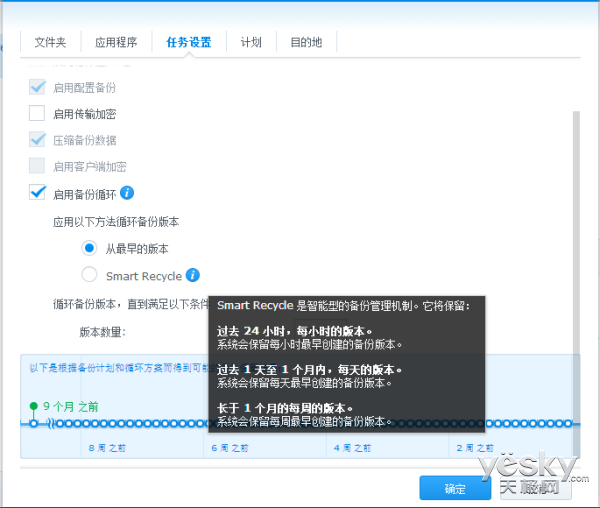Click the green 9个月之前 timeline marker
Screen dimensions: 600x508
point(33,406)
